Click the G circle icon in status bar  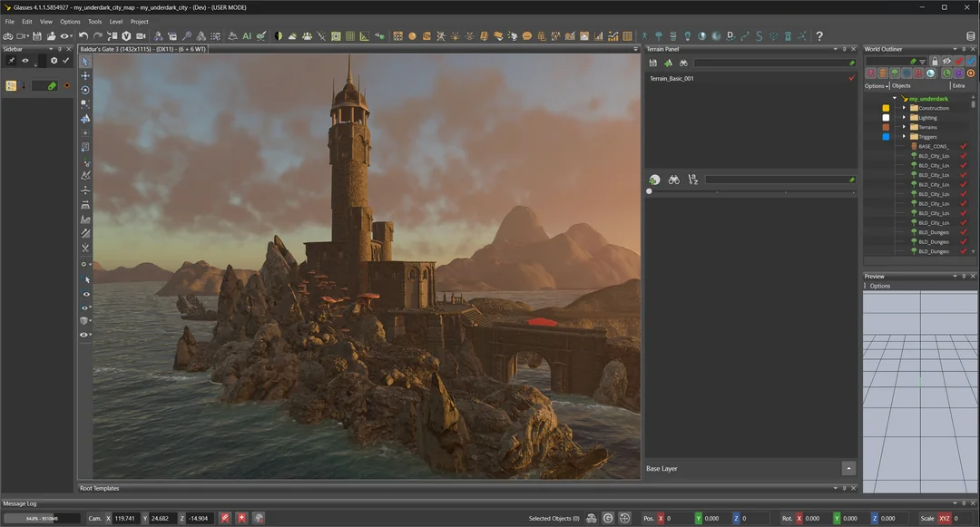pos(607,518)
